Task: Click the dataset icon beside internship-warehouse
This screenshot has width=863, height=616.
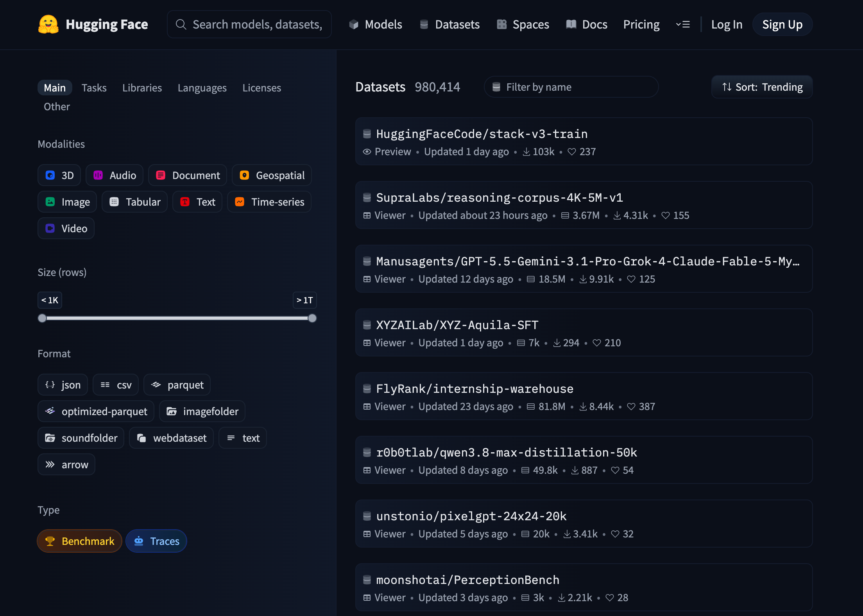Action: click(367, 389)
